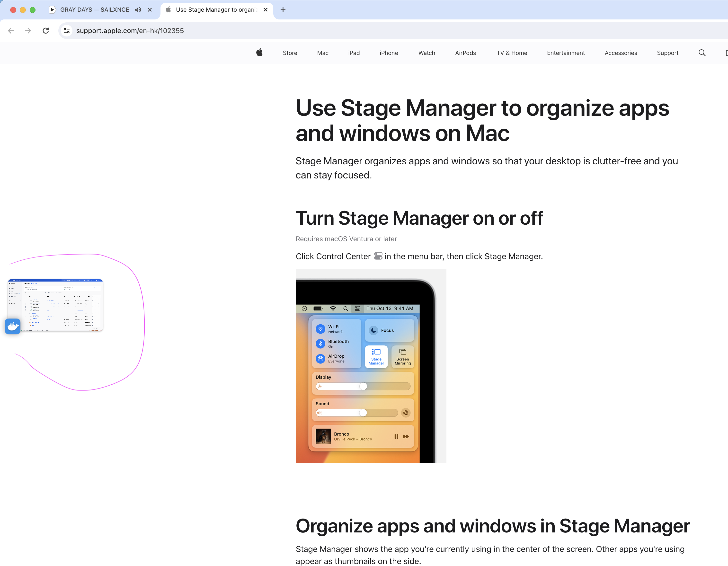Click the Display brightness slider in illustration
728x566 pixels.
pyautogui.click(x=363, y=386)
